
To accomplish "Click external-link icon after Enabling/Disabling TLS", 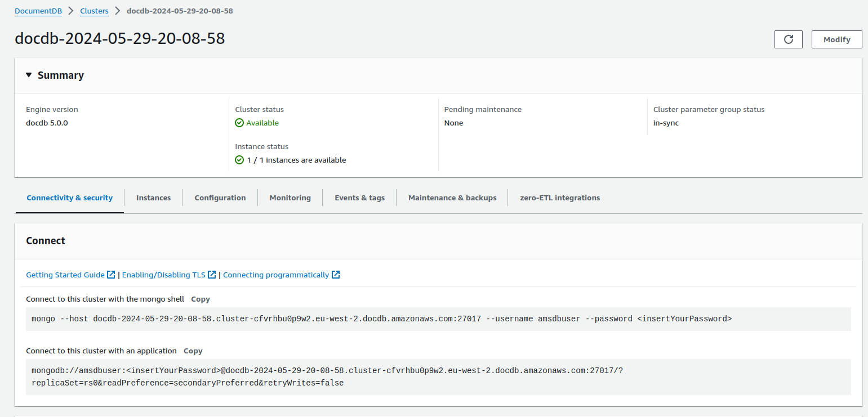I will (212, 275).
